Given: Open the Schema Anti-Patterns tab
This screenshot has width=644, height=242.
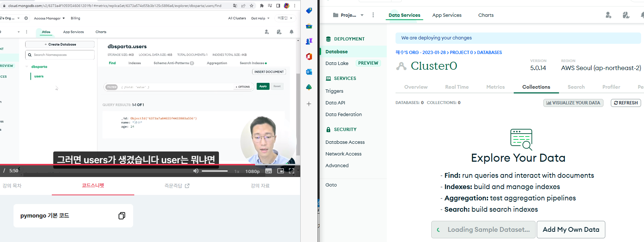Looking at the screenshot, I should [x=174, y=63].
